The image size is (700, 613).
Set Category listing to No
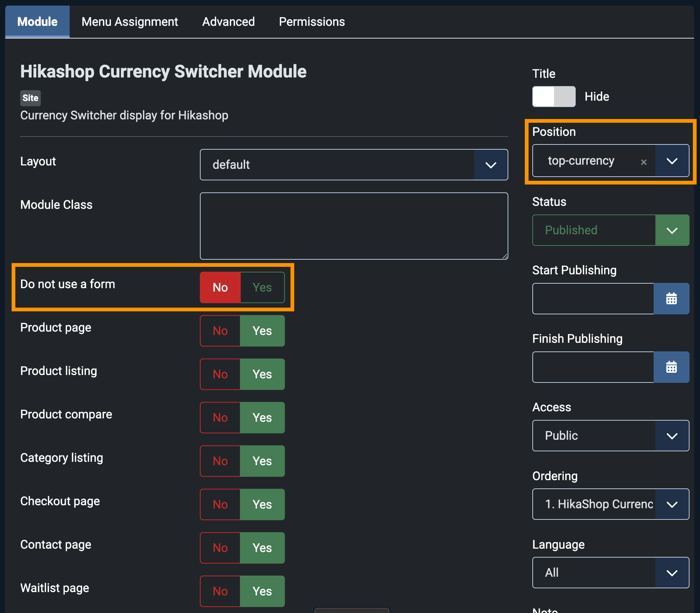(220, 461)
